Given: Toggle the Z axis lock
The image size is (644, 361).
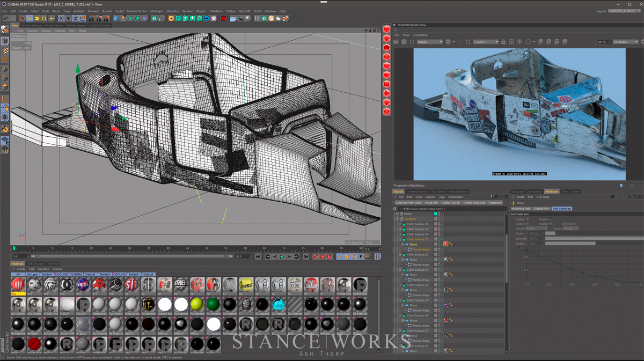Looking at the screenshot, I should point(76,18).
